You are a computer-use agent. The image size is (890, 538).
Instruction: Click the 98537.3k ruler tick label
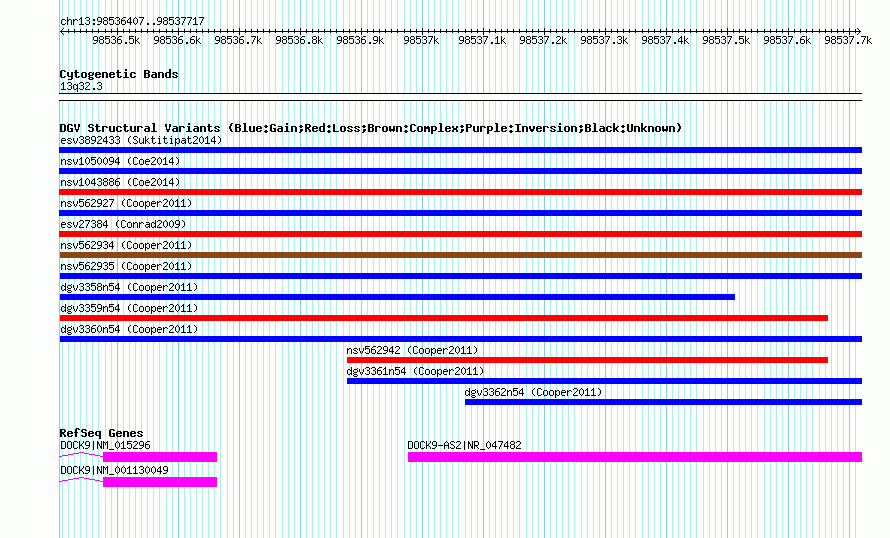coord(604,40)
